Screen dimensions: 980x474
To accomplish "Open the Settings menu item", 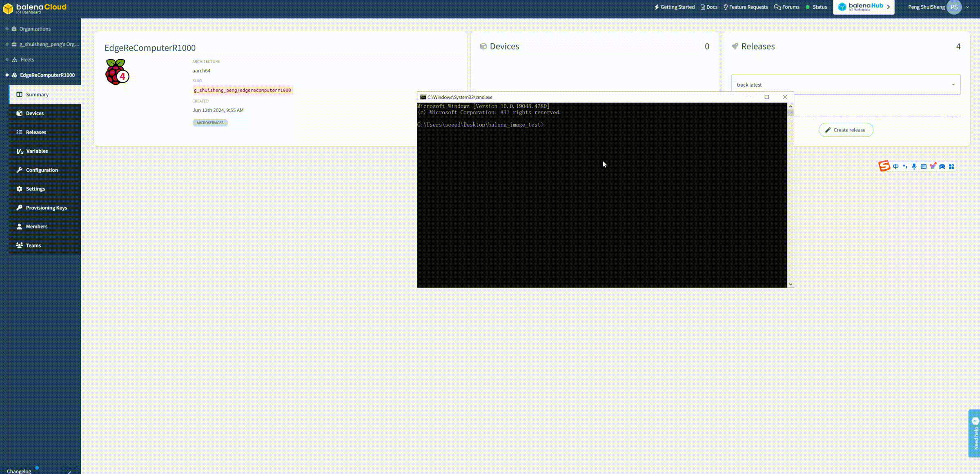I will (x=45, y=189).
